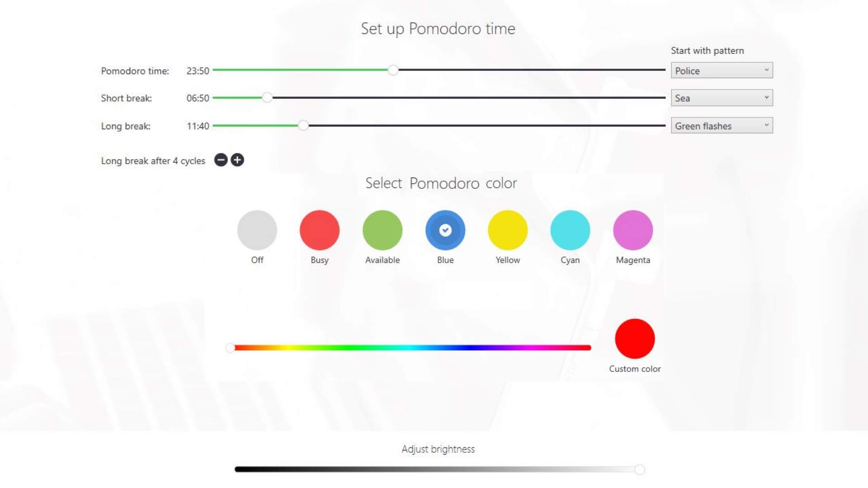The width and height of the screenshot is (868, 488).
Task: Click the Adjust brightness slider handle
Action: 639,469
